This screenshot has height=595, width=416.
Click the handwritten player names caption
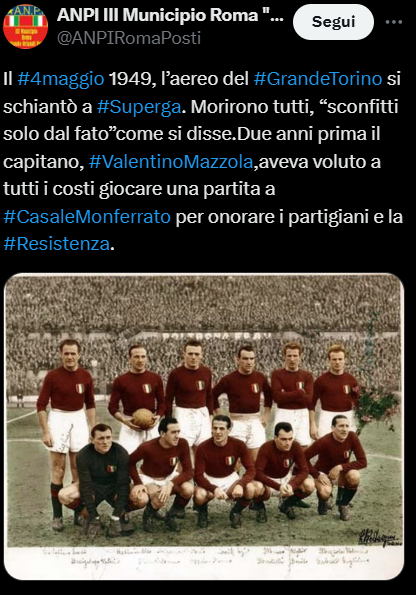pos(205,556)
